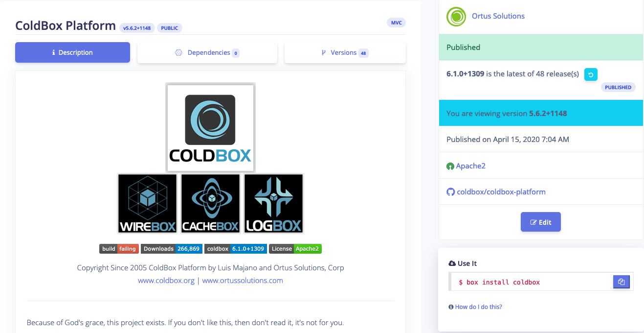The image size is (644, 333).
Task: Click the MVC tag badge
Action: [x=396, y=23]
